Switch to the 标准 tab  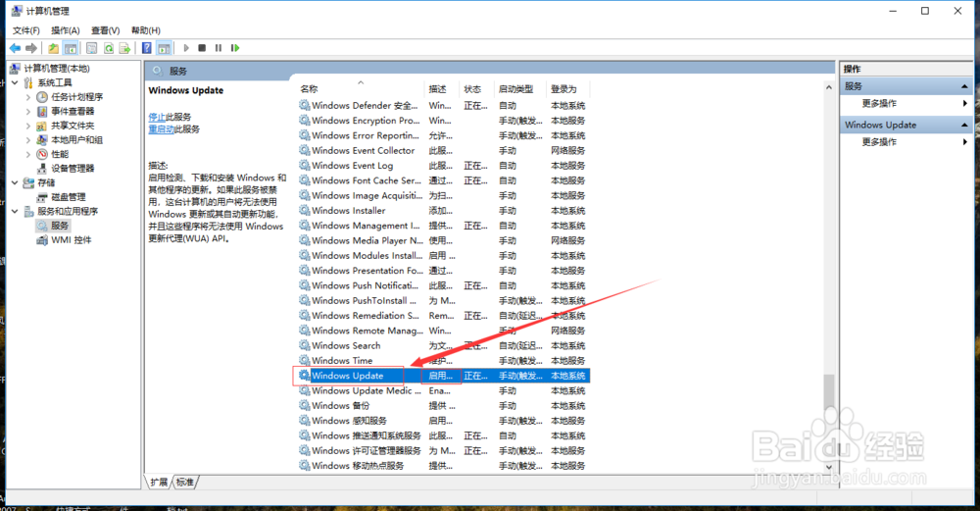185,483
